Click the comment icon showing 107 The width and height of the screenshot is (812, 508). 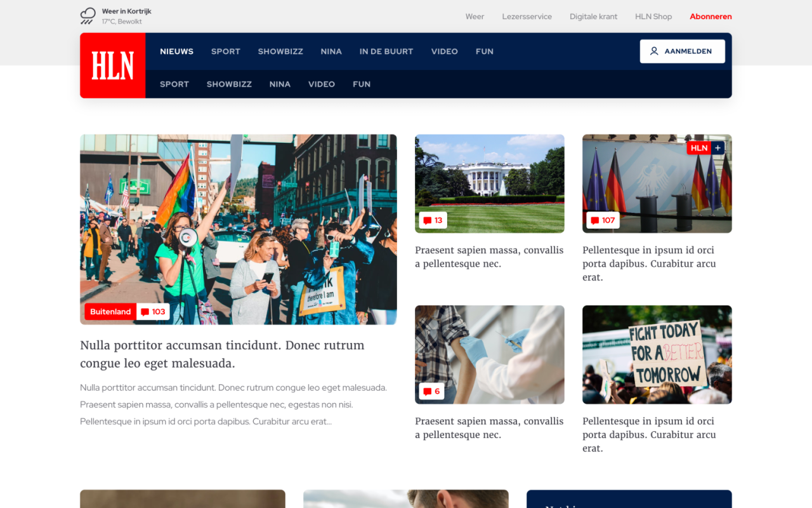(x=594, y=220)
